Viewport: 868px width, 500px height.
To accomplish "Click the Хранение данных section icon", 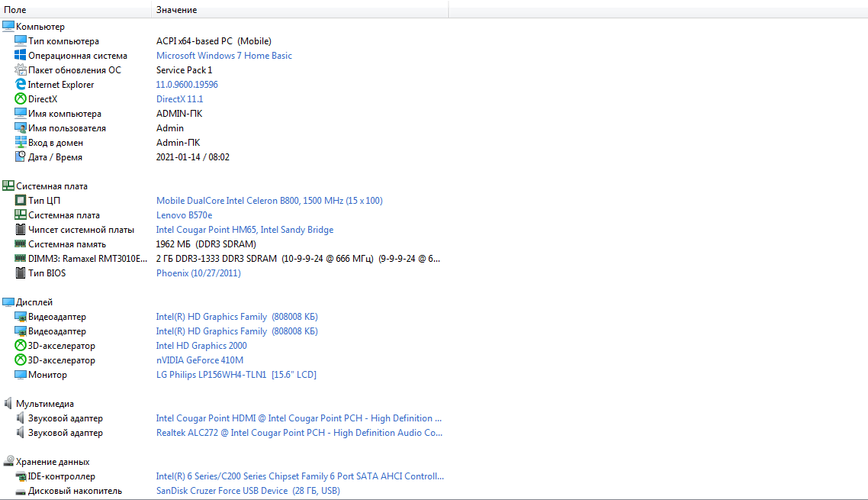I will click(8, 461).
